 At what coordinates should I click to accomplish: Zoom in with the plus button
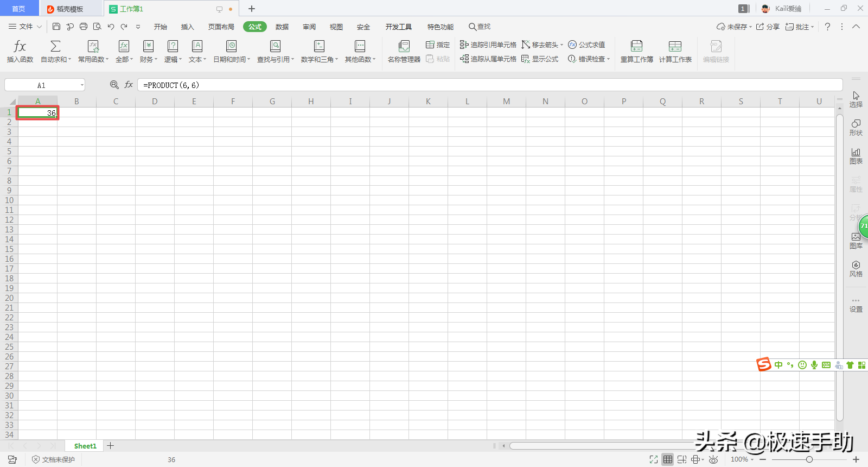coord(856,459)
